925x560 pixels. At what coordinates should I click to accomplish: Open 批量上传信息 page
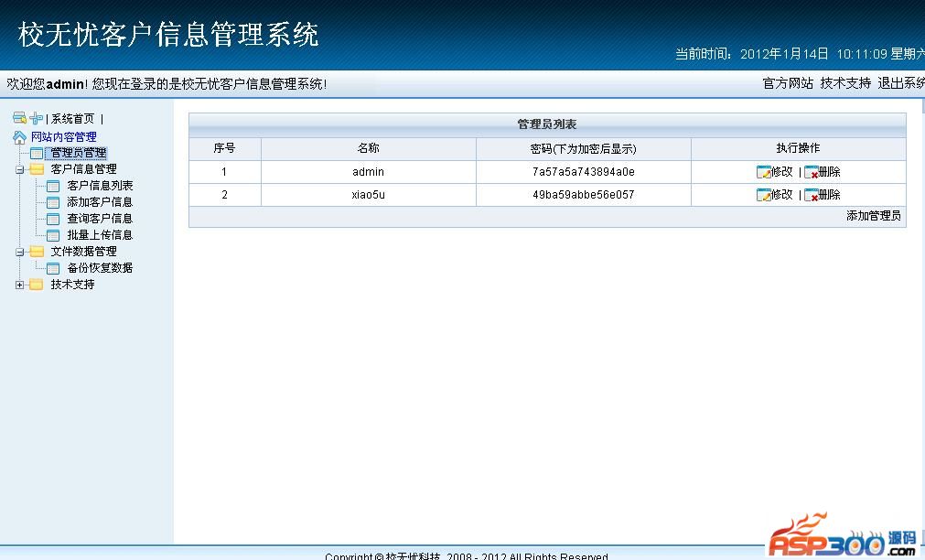click(100, 235)
